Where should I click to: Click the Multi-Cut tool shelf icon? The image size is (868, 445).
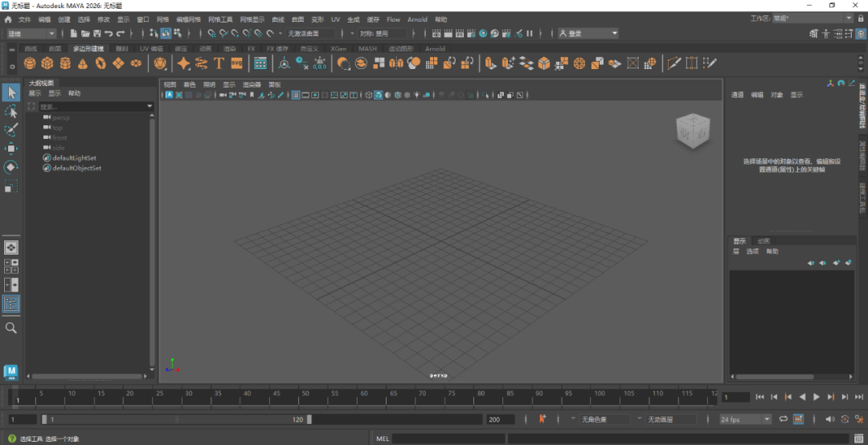674,63
